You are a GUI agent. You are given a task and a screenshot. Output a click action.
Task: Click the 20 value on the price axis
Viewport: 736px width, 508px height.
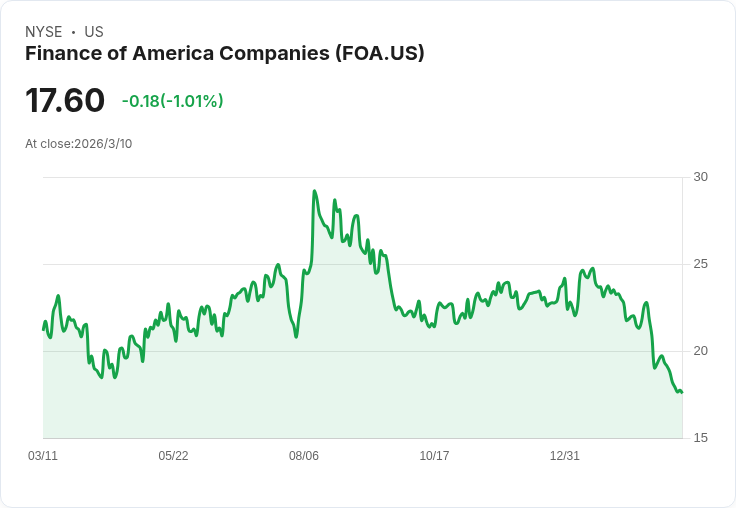pos(701,351)
